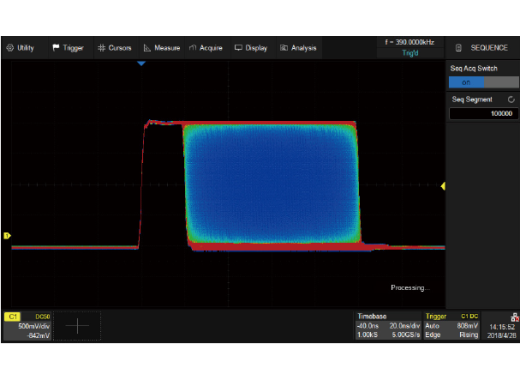Click the Analysis icon

tap(284, 48)
